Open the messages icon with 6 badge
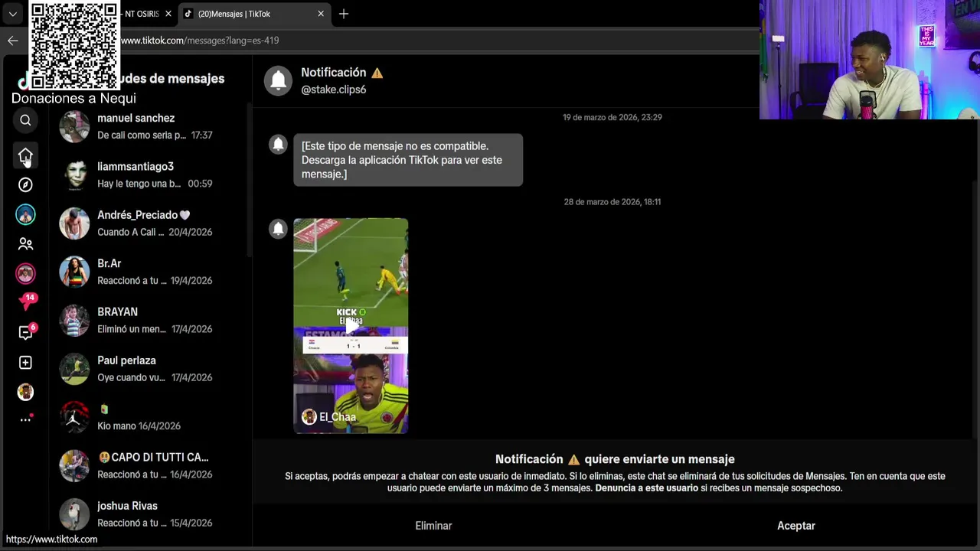 point(26,332)
